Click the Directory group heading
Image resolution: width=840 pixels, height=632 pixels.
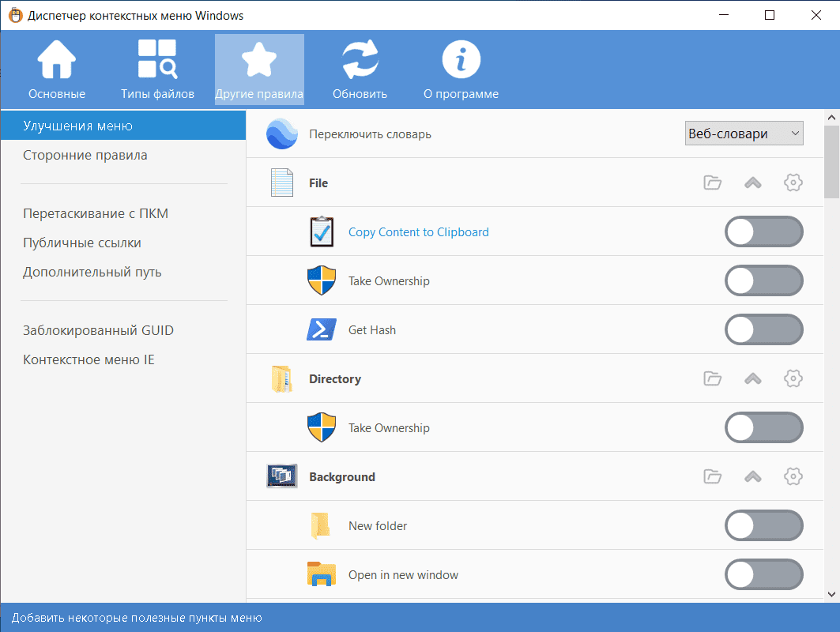335,378
